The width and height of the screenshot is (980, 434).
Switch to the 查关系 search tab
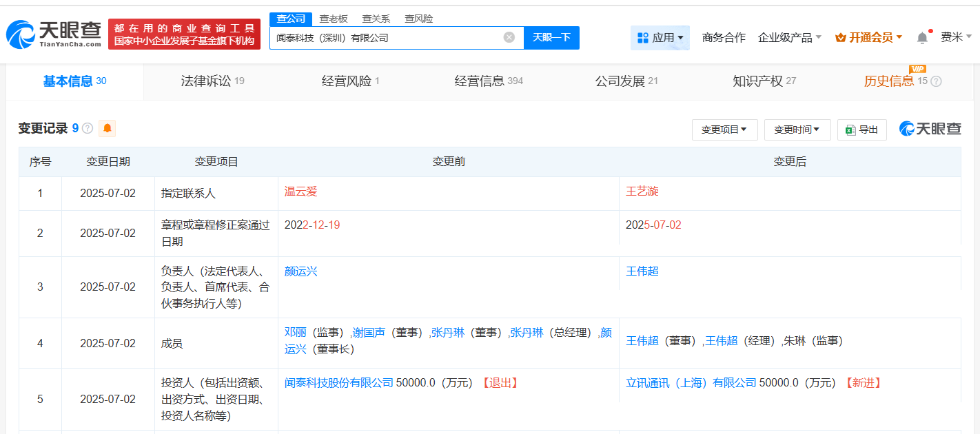coord(376,19)
